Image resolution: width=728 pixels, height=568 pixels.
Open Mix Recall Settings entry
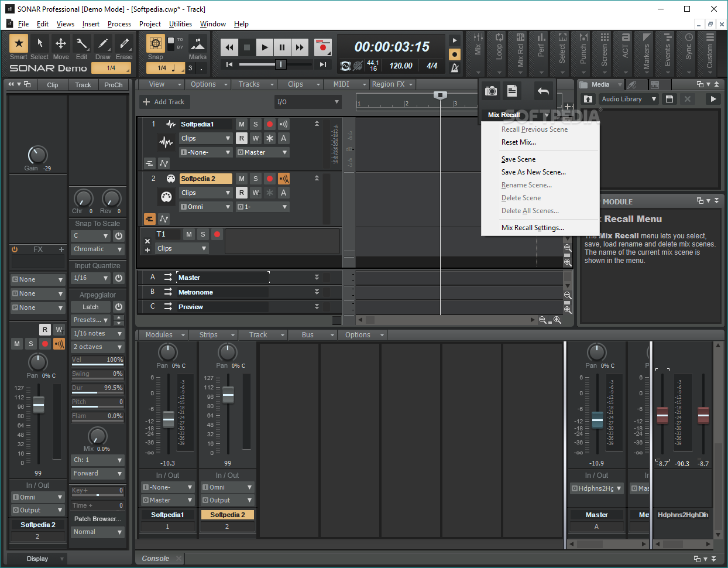click(533, 228)
